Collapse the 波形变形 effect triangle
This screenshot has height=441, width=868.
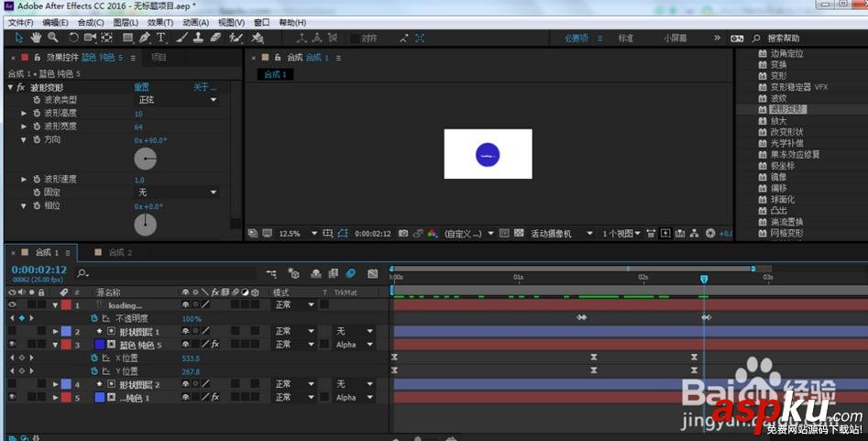pos(10,87)
